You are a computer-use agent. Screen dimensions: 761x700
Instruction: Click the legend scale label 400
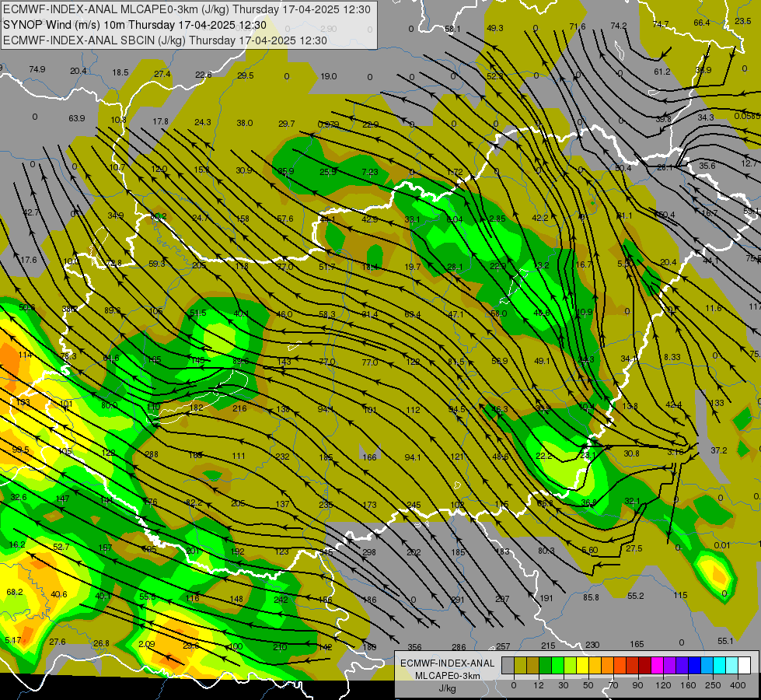pos(738,685)
